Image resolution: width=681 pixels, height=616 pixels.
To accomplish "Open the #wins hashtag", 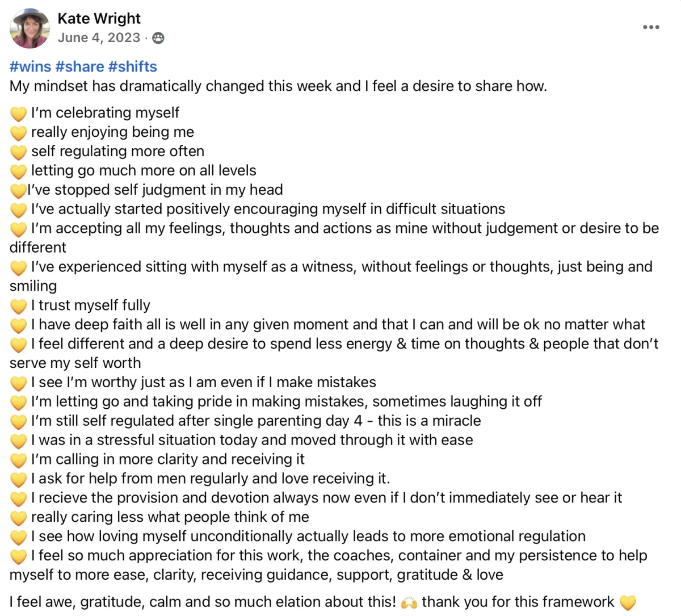I will pyautogui.click(x=30, y=66).
